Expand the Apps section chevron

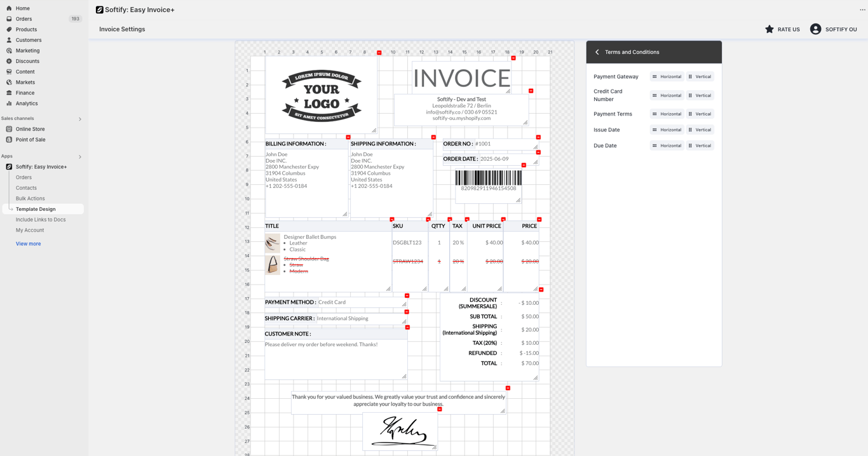pos(80,157)
